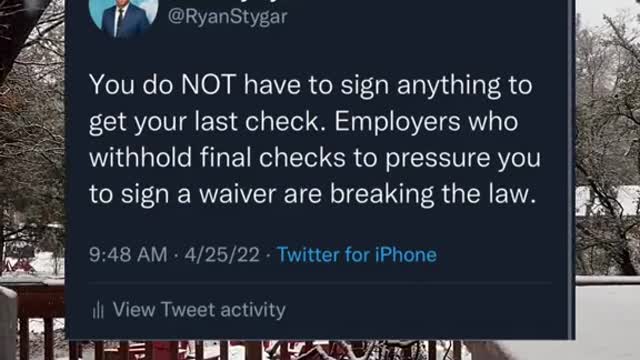Open the Twitter for iPhone source link

(x=357, y=255)
